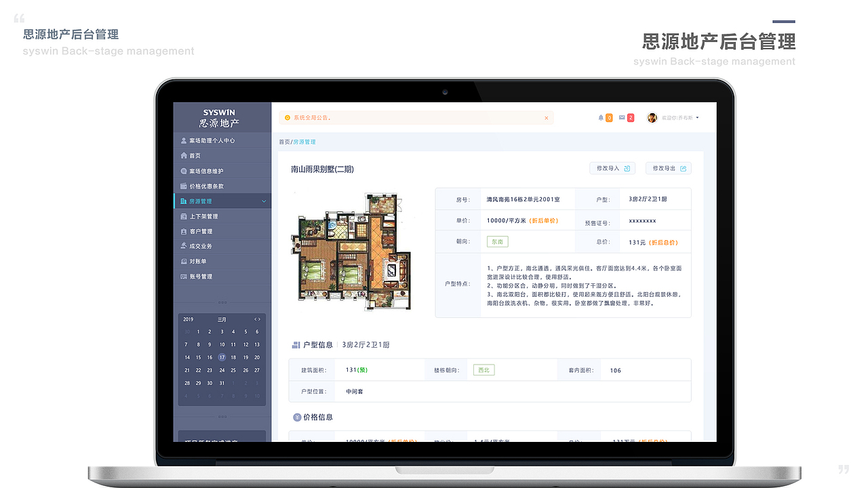Click the 成交业务 gavel icon
This screenshot has height=488, width=868.
click(x=183, y=246)
